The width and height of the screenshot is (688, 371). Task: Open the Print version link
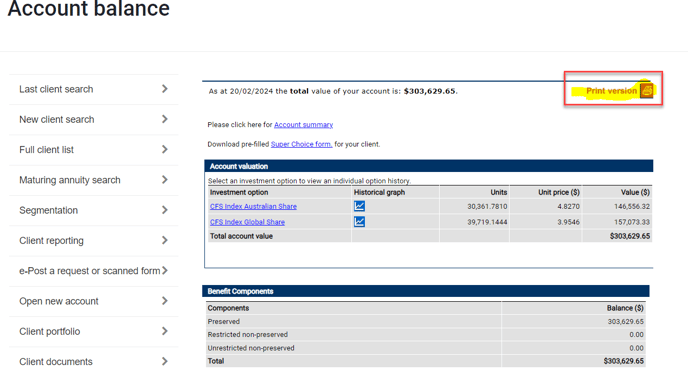tap(611, 91)
